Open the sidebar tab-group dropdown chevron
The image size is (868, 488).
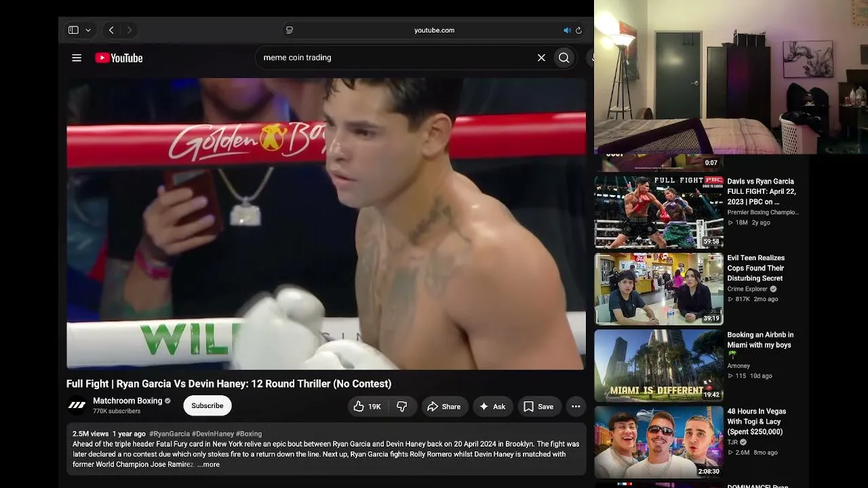pyautogui.click(x=88, y=30)
